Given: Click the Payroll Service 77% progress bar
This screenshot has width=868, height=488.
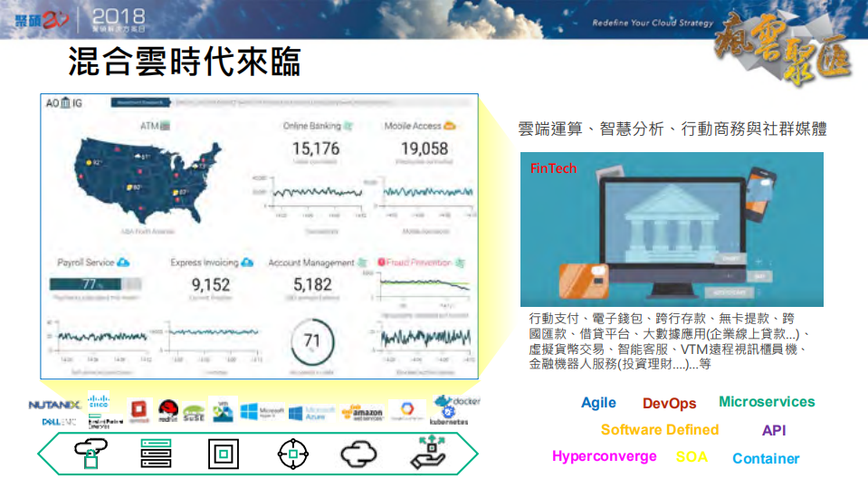Looking at the screenshot, I should [x=95, y=284].
